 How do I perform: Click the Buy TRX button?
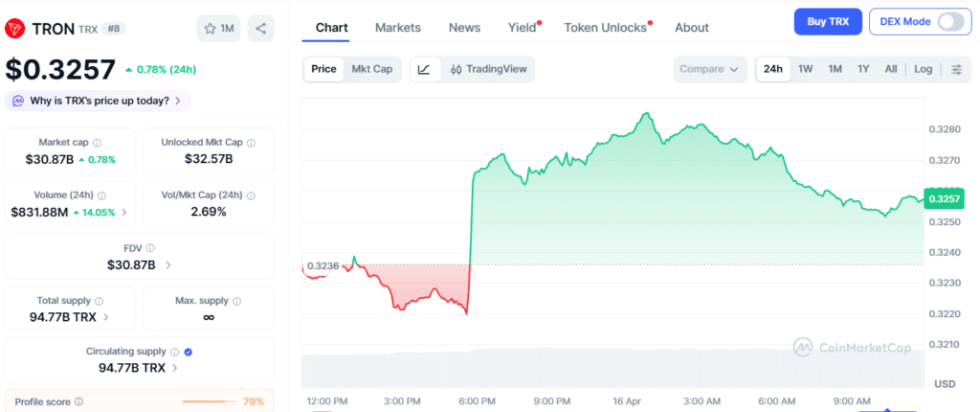(828, 22)
